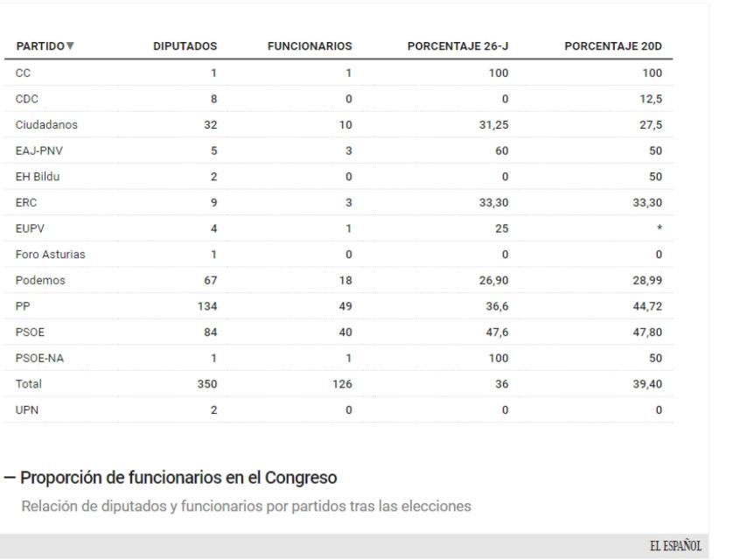747x560 pixels.
Task: Sort table by DIPUTADOS column
Action: (185, 45)
